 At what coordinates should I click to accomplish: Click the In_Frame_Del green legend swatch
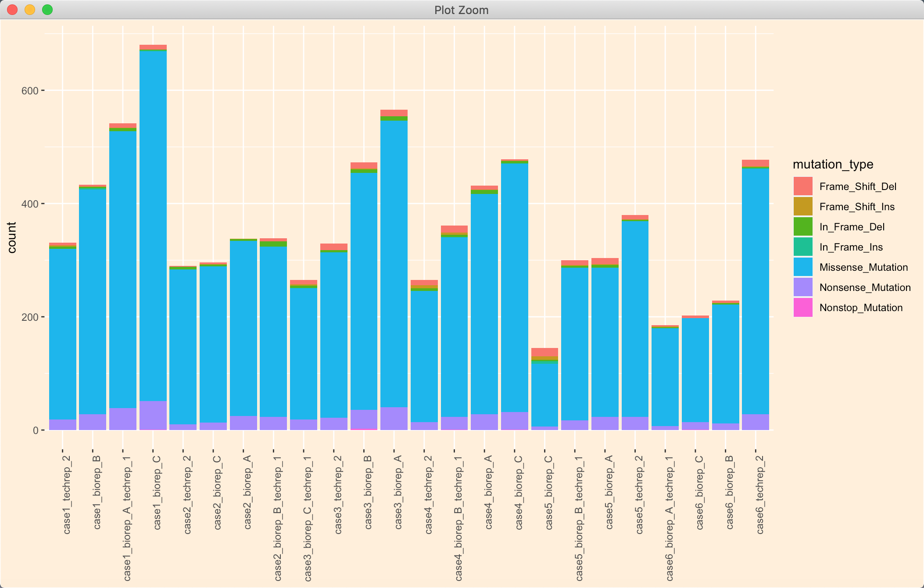(803, 226)
